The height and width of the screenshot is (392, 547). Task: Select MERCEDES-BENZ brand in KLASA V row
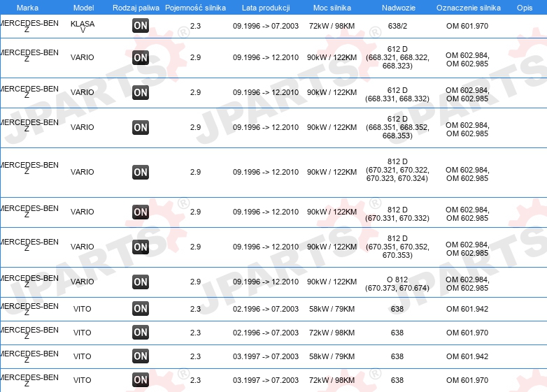click(x=29, y=26)
